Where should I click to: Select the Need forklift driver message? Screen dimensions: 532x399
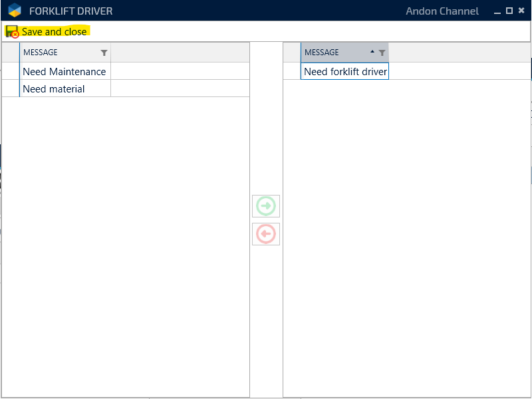click(x=345, y=71)
